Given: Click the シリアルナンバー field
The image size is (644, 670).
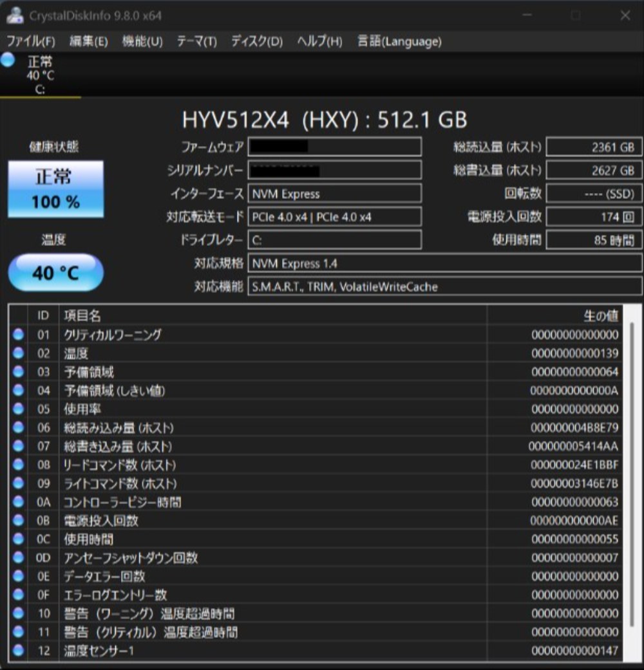Looking at the screenshot, I should [334, 170].
